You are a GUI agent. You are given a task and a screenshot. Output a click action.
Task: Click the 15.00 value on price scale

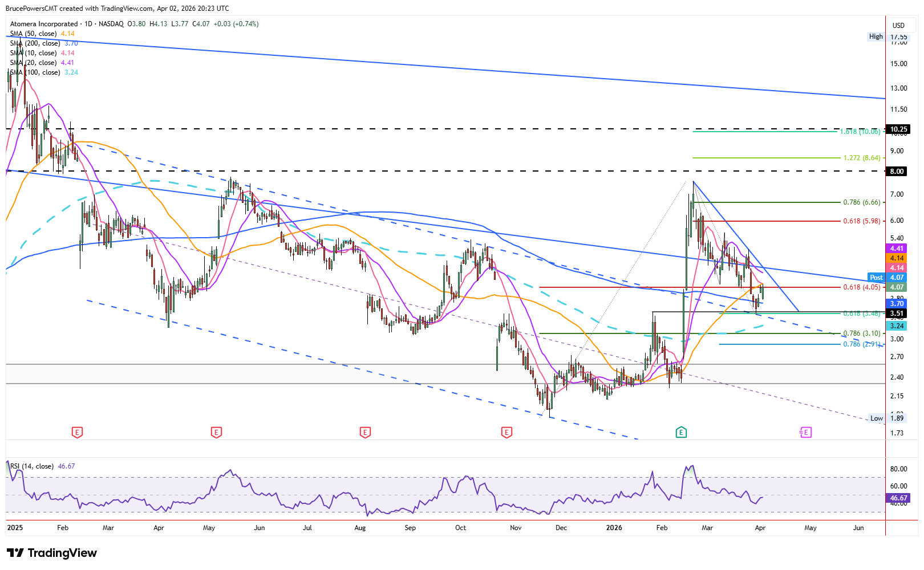point(899,64)
